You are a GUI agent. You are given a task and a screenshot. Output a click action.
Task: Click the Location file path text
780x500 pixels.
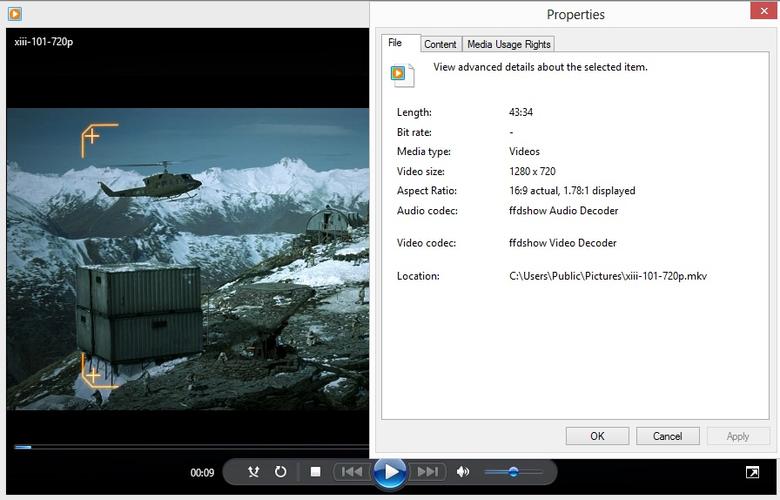click(608, 276)
